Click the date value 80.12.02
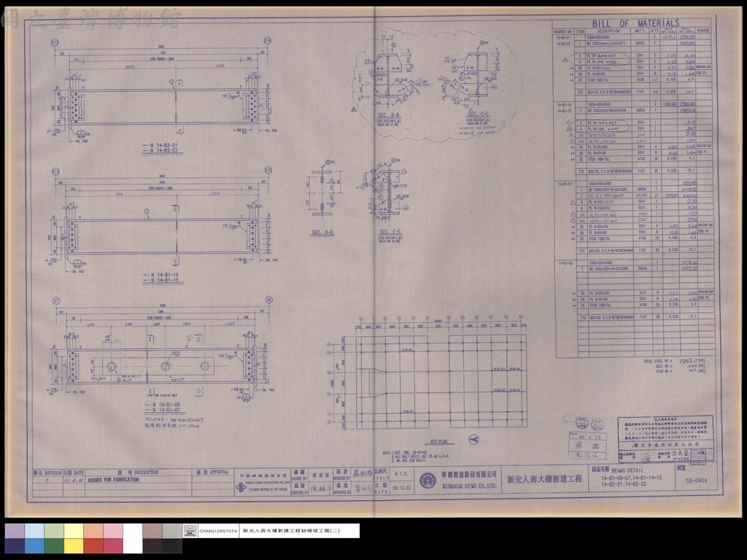This screenshot has width=747, height=560. (402, 488)
